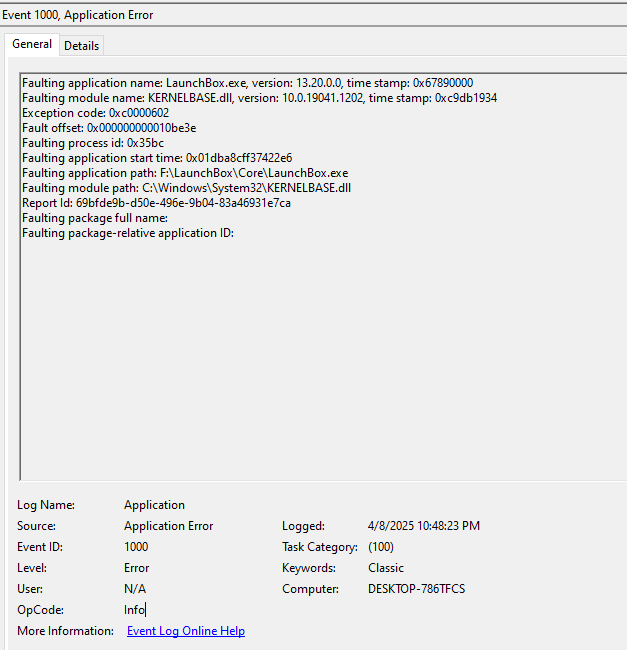627x650 pixels.
Task: Click the Computer label
Action: [310, 589]
